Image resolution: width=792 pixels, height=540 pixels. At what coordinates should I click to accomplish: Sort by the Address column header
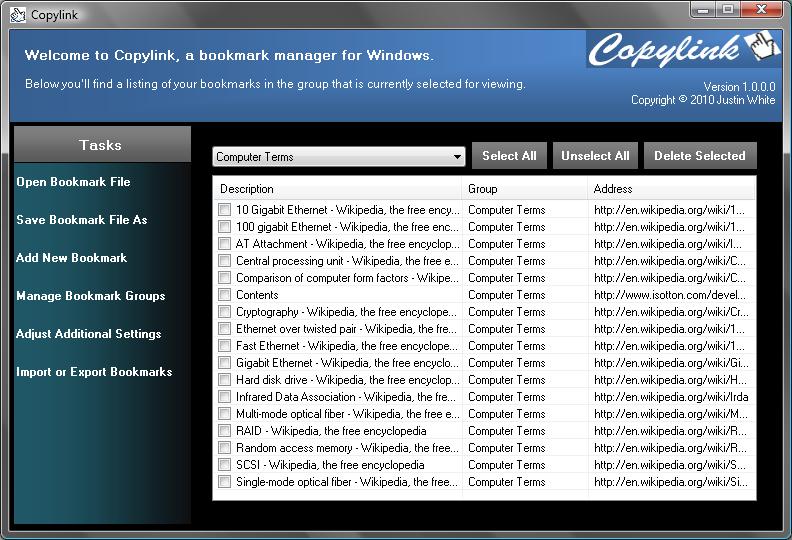coord(671,188)
